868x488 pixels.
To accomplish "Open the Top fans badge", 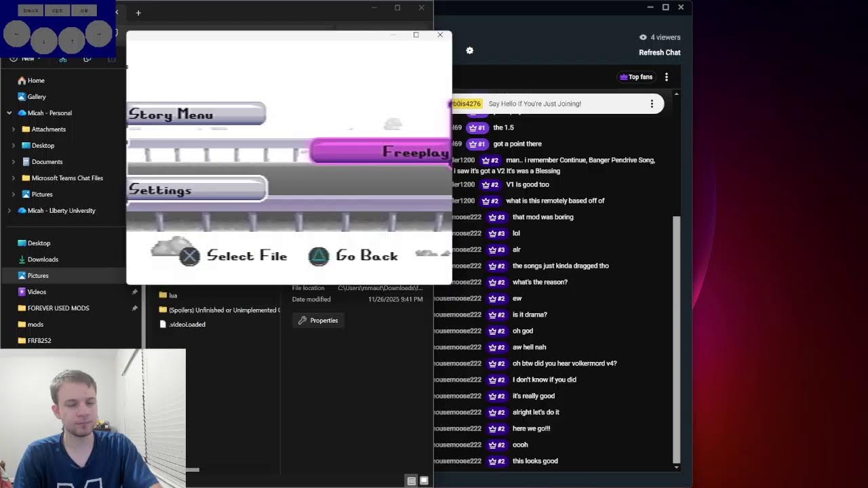I will 636,77.
